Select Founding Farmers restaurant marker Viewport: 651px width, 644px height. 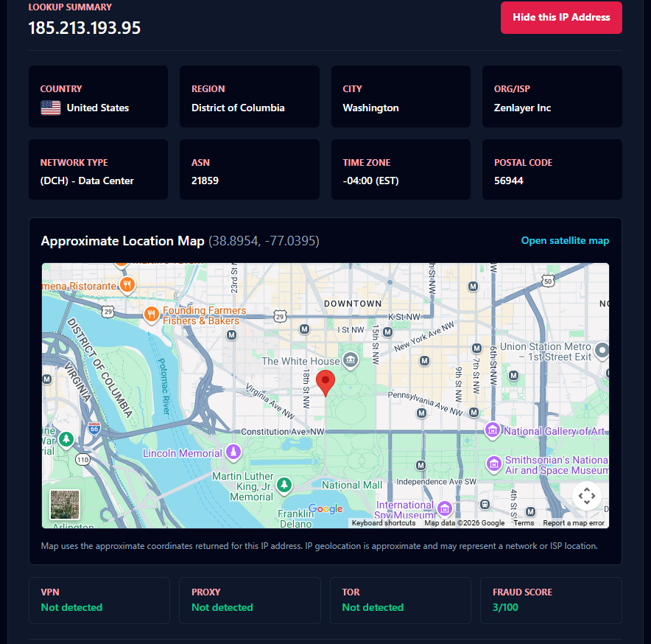click(152, 315)
